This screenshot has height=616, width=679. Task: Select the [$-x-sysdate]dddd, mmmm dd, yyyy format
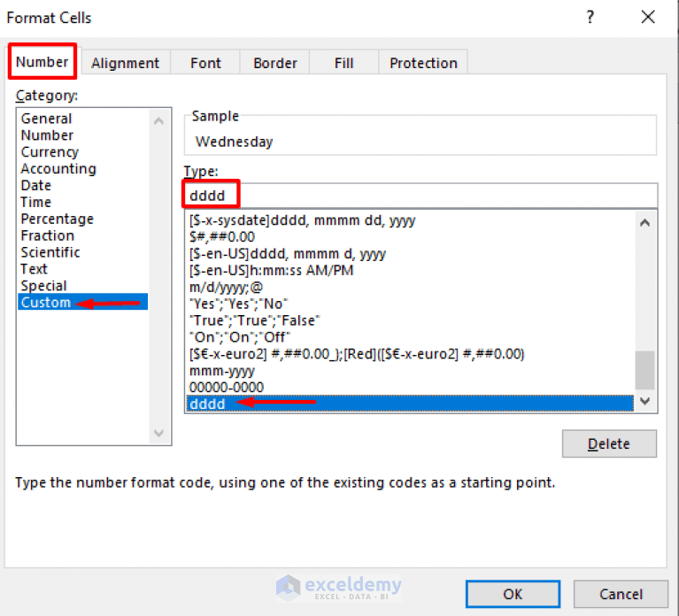411,220
